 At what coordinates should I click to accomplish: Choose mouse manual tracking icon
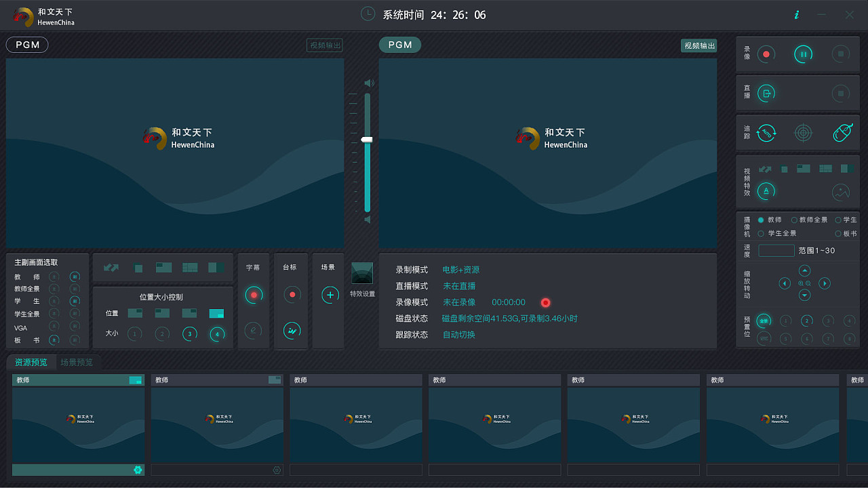pyautogui.click(x=842, y=132)
